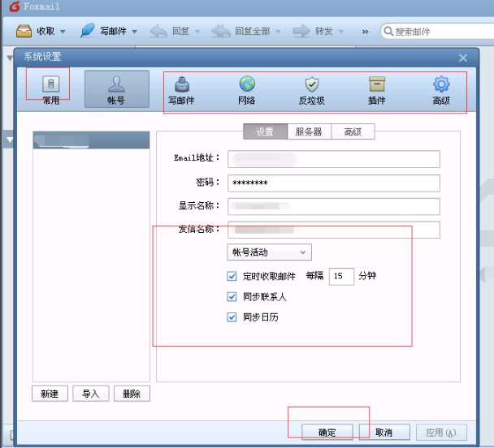Switch to the 高级 tab beside 服务器
Image resolution: width=494 pixels, height=448 pixels.
pos(353,131)
